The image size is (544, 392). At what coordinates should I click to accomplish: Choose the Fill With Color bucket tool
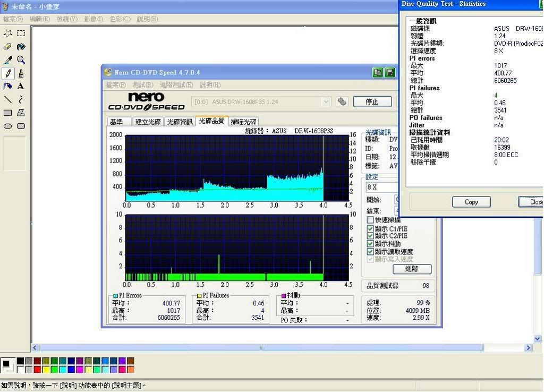[x=21, y=47]
